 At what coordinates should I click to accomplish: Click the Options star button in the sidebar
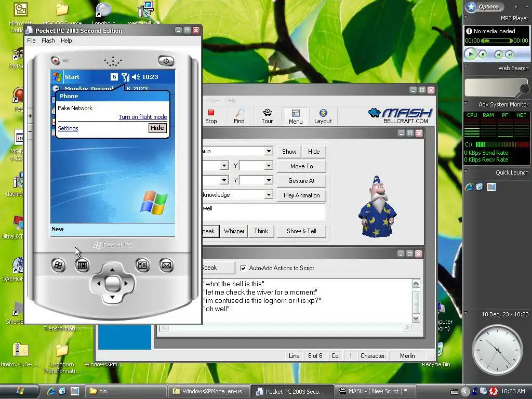[x=484, y=6]
